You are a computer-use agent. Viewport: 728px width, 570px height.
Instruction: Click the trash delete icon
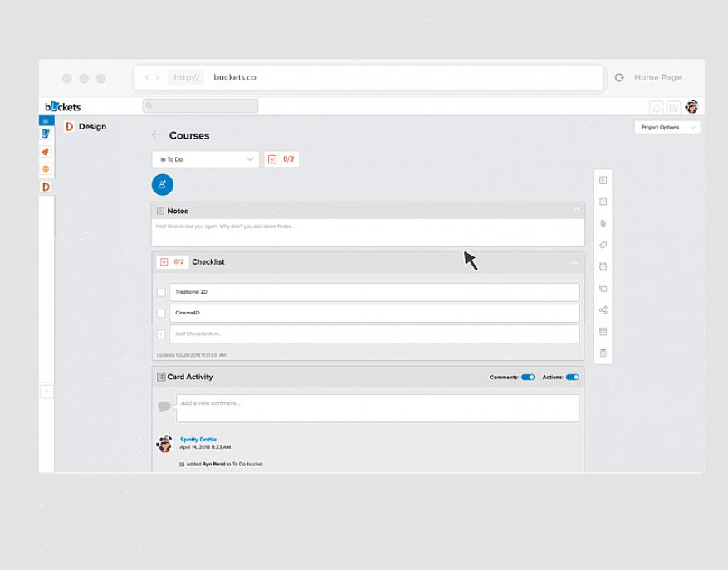coord(603,353)
